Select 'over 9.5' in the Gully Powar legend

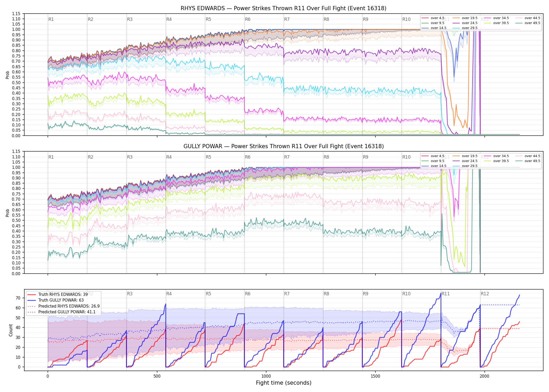pos(433,161)
